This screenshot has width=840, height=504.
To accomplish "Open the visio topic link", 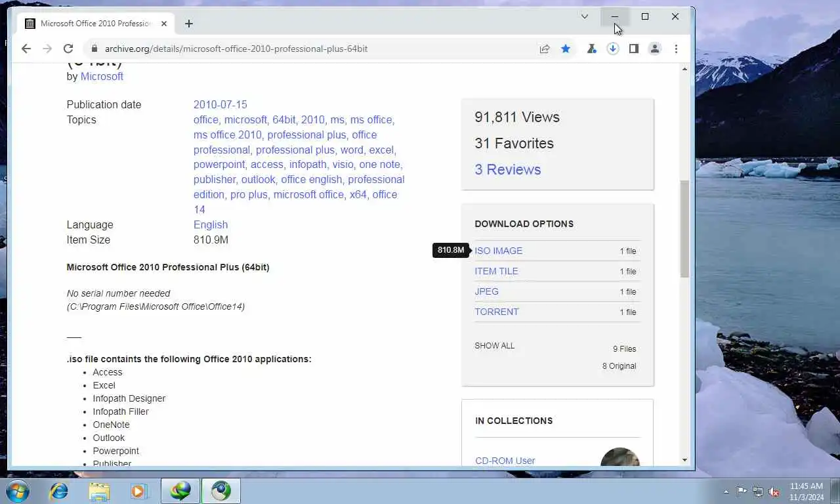I will pyautogui.click(x=343, y=165).
